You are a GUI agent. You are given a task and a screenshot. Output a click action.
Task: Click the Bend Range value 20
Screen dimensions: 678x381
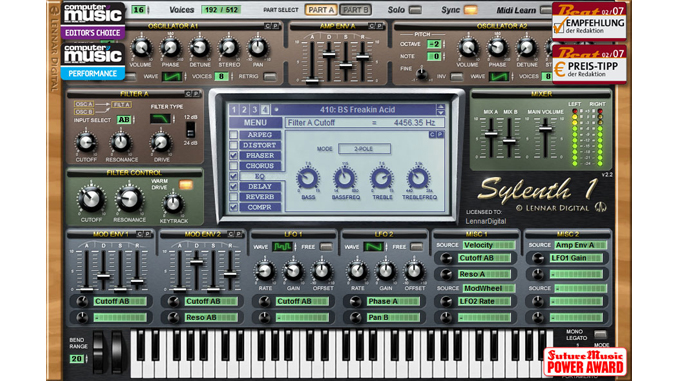pos(77,359)
